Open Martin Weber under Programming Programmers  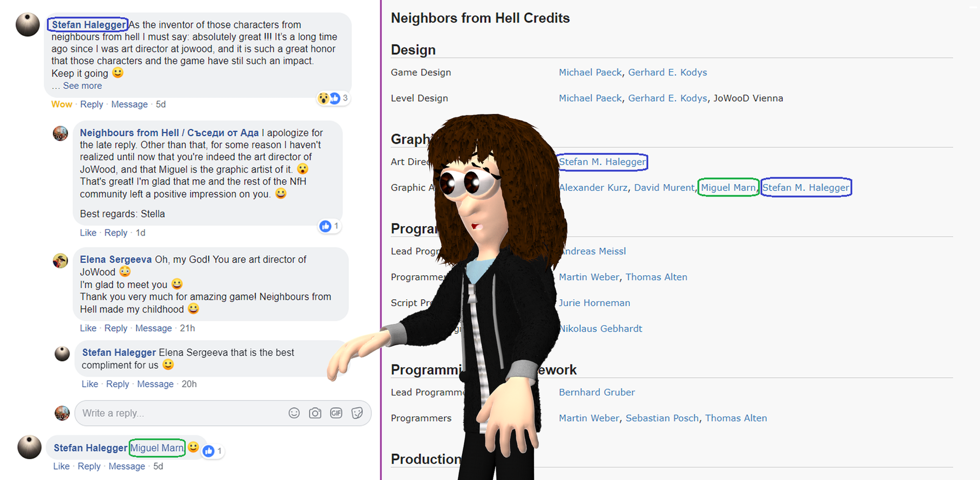589,277
